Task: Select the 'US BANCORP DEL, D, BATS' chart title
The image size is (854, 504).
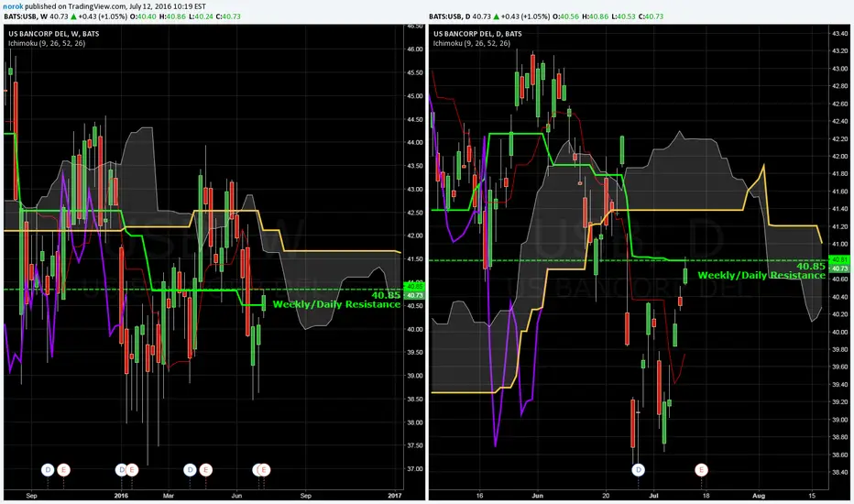Action: [x=477, y=34]
